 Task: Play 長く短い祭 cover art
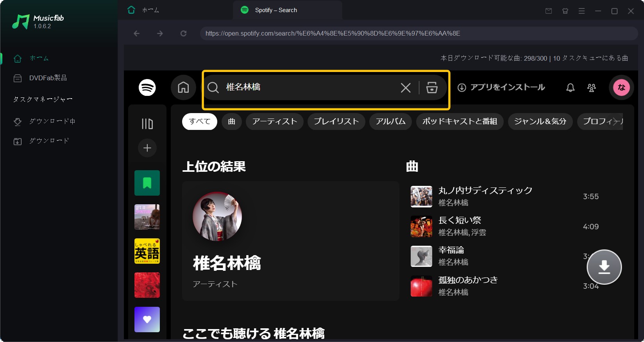click(x=421, y=227)
